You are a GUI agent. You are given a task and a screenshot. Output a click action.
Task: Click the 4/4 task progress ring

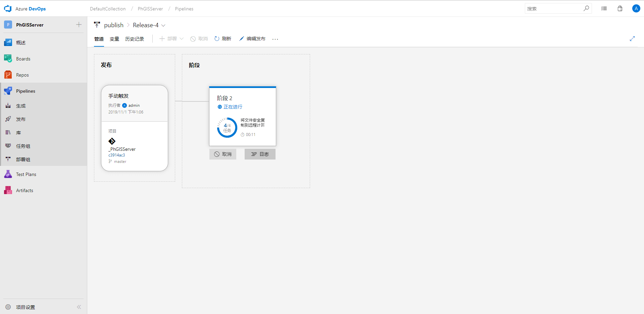pos(227,128)
